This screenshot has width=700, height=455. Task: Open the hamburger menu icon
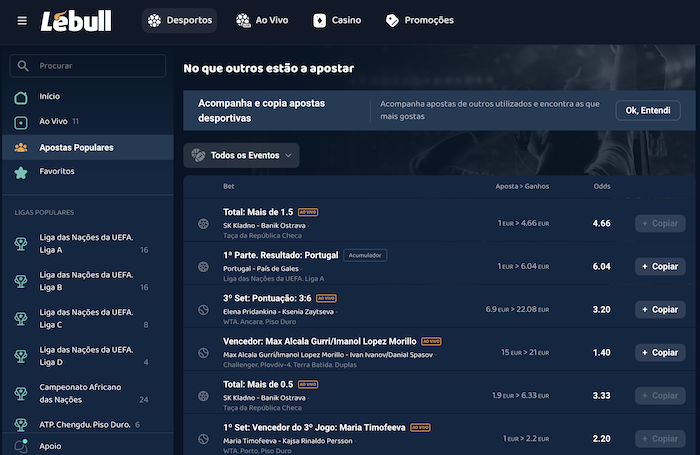[x=22, y=21]
